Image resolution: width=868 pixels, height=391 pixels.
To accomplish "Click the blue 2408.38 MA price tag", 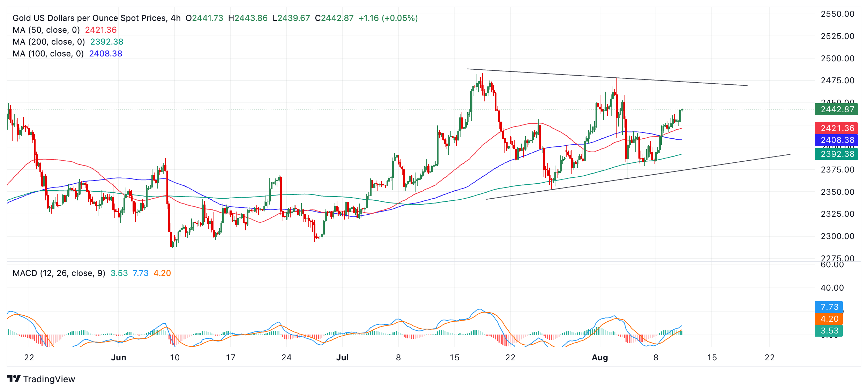I will (836, 140).
